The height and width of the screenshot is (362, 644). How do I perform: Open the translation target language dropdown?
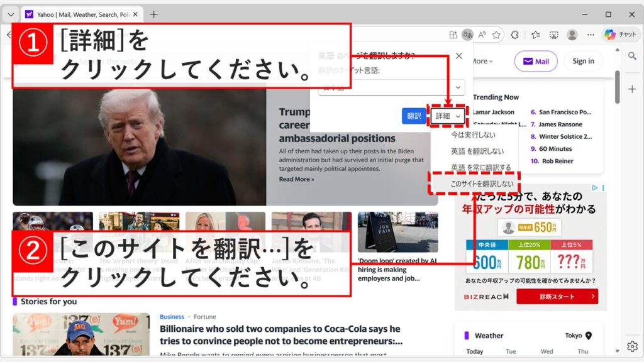click(458, 87)
